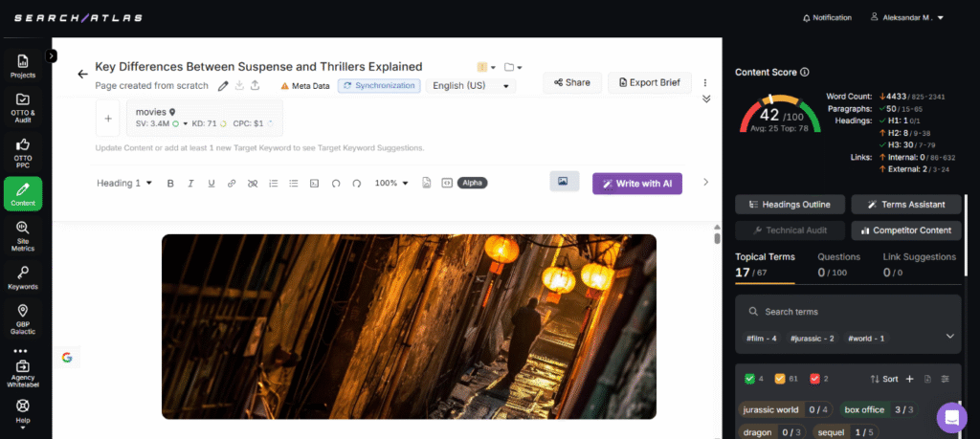Click the Content Score info icon
980x439 pixels.
click(x=804, y=72)
